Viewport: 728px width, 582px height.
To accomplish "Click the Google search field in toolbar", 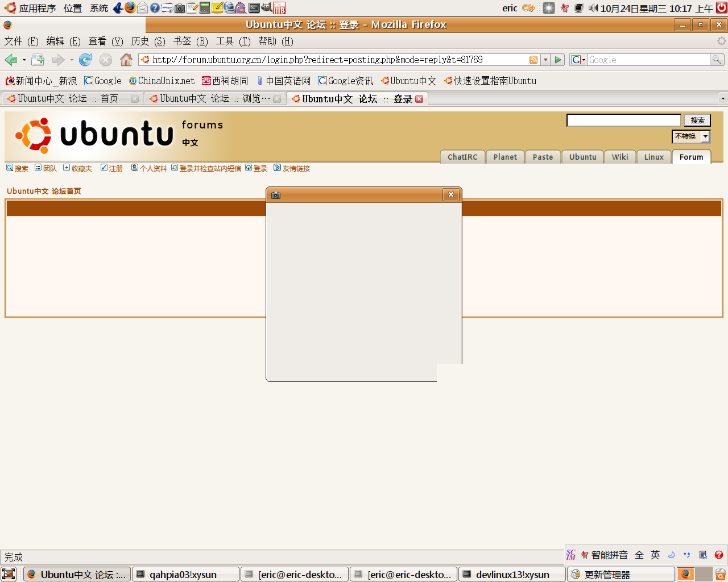I will coord(648,60).
